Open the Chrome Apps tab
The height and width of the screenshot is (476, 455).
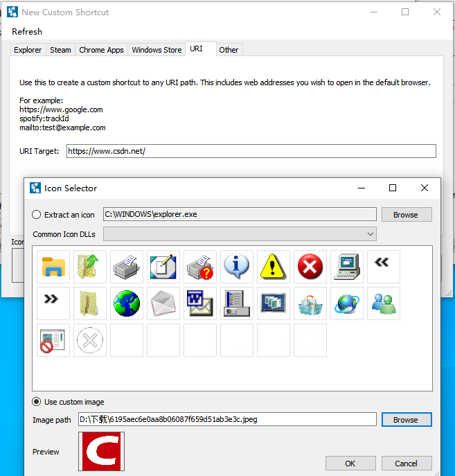101,50
